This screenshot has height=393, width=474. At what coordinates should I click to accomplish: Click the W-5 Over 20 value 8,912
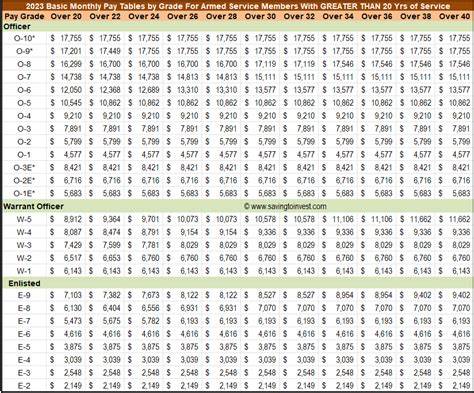coord(73,220)
